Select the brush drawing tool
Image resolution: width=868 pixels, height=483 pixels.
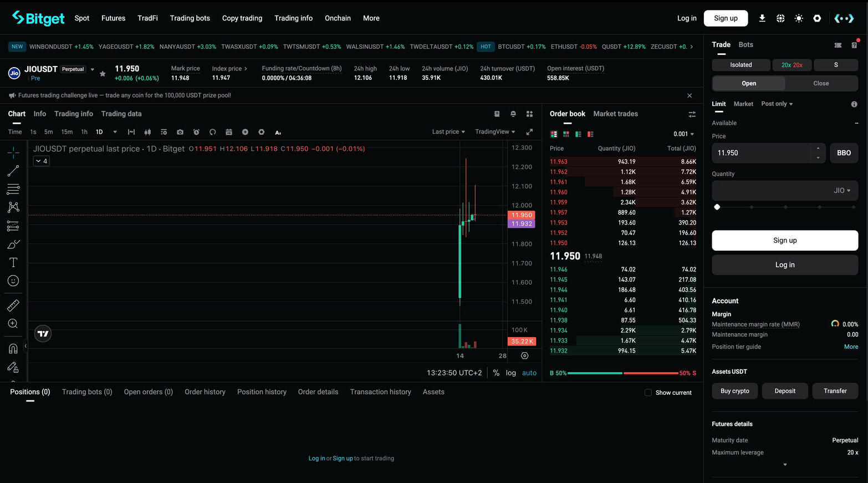point(13,244)
